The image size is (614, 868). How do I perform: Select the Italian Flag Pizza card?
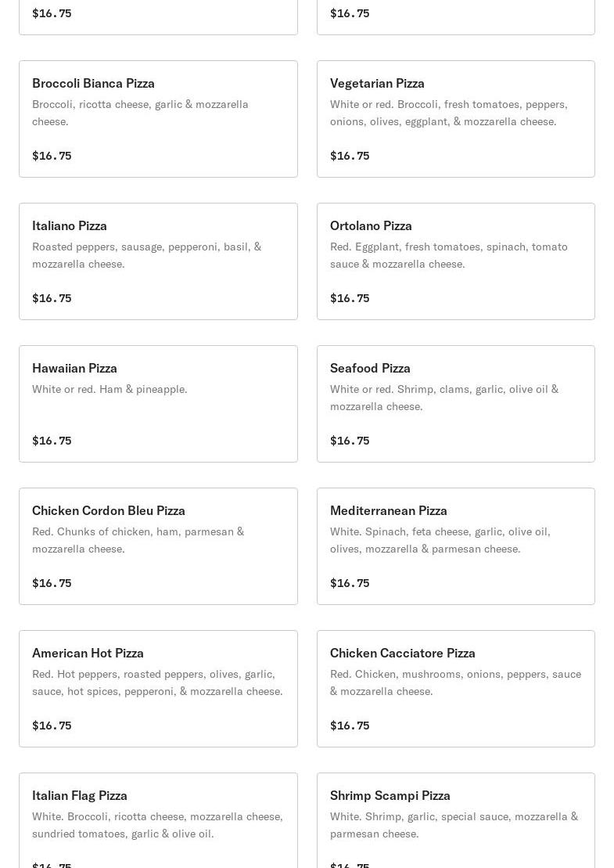click(x=80, y=795)
